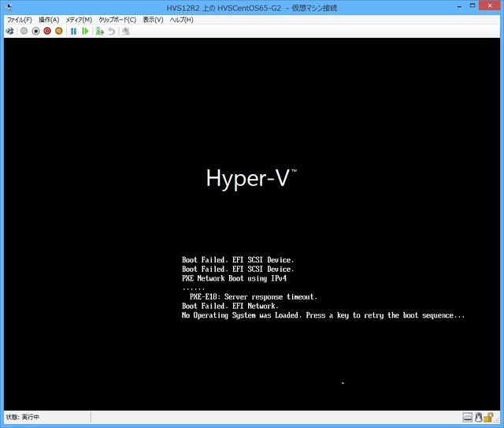Click the window system icon in title bar
504x428 pixels.
pyautogui.click(x=9, y=7)
